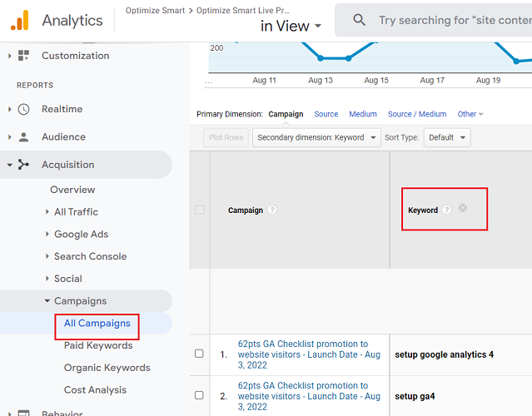Switch primary dimension to Source / Medium
This screenshot has width=532, height=416.
pyautogui.click(x=417, y=114)
